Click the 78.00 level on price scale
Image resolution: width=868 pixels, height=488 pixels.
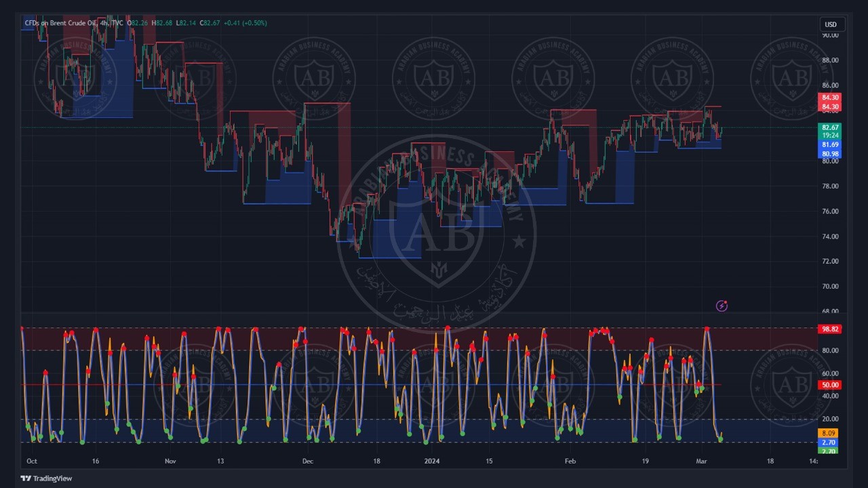click(x=830, y=186)
